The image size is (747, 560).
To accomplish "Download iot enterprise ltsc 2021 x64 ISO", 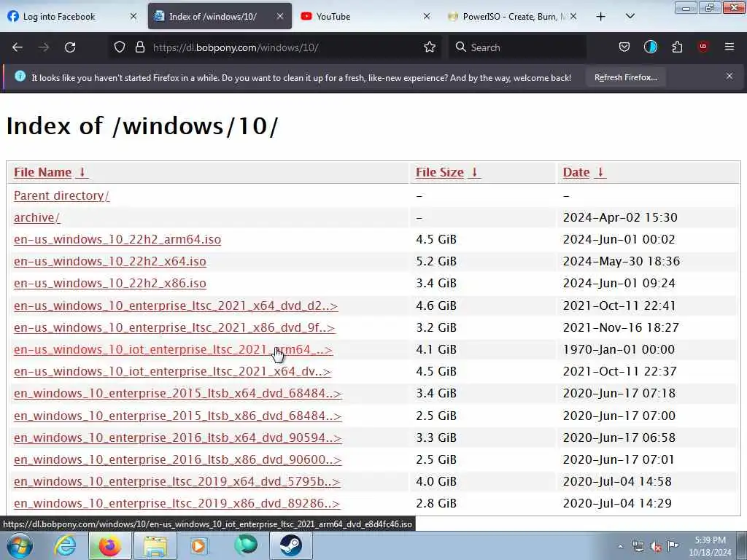I will 172,371.
